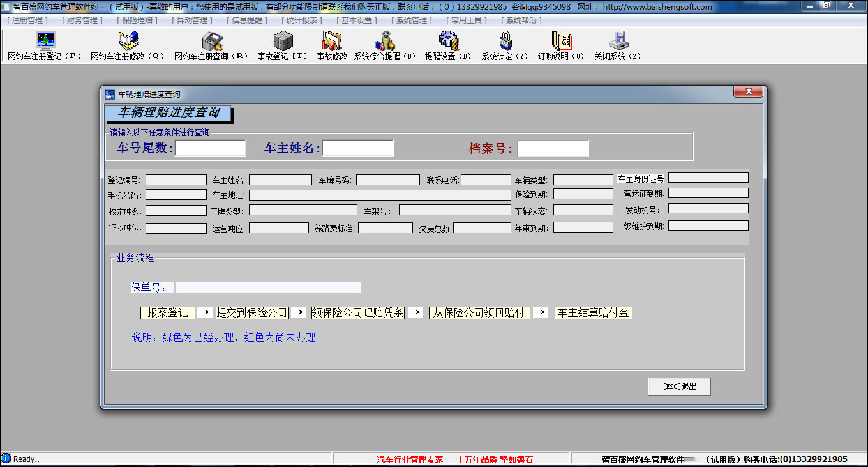The width and height of the screenshot is (868, 467).
Task: Open the 系统帮助 menu
Action: 521,20
